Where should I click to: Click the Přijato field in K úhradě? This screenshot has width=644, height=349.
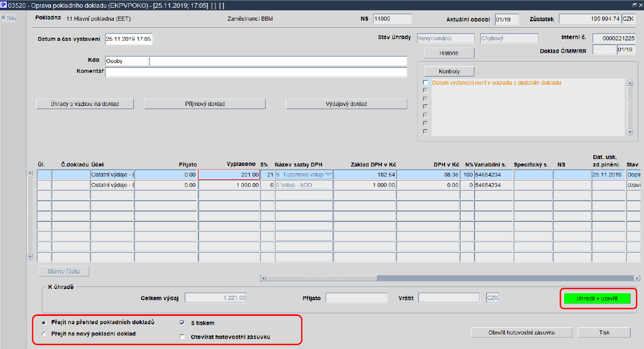356,298
